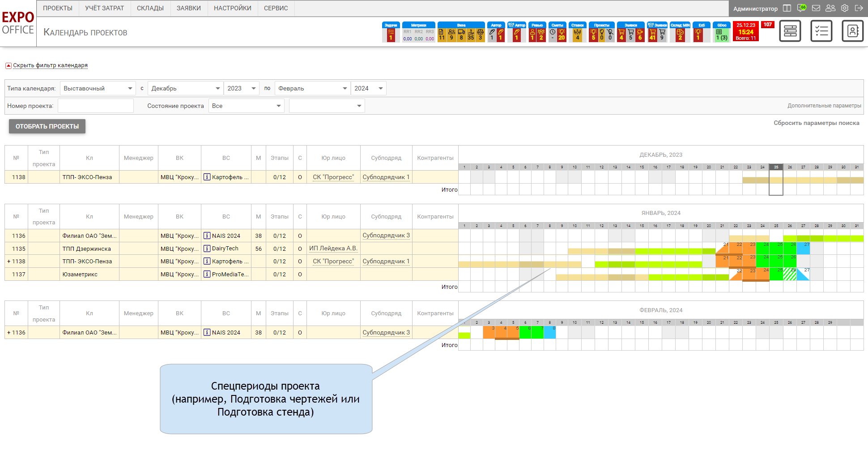Open the УЧЁТ ЗАТРАТ menu
This screenshot has height=472, width=868.
(x=104, y=8)
